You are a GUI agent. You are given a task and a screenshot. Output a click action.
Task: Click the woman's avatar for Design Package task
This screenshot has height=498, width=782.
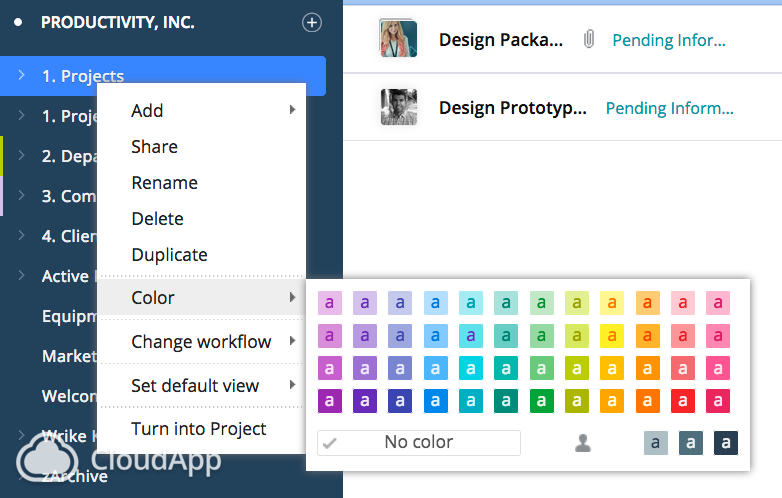tap(398, 39)
